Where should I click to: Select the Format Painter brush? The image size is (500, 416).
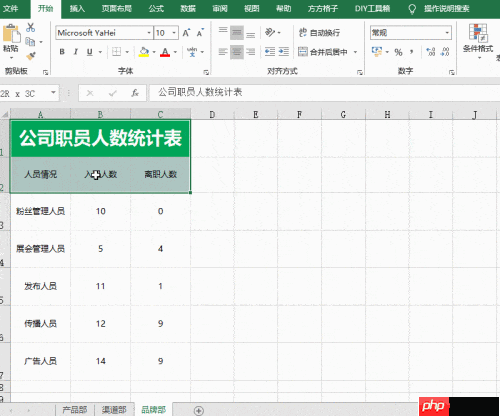click(31, 56)
